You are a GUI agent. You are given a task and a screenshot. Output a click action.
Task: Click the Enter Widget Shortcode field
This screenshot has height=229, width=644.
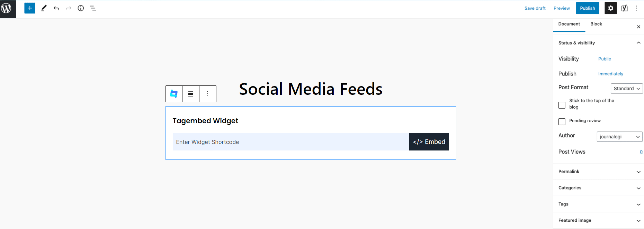pyautogui.click(x=291, y=142)
